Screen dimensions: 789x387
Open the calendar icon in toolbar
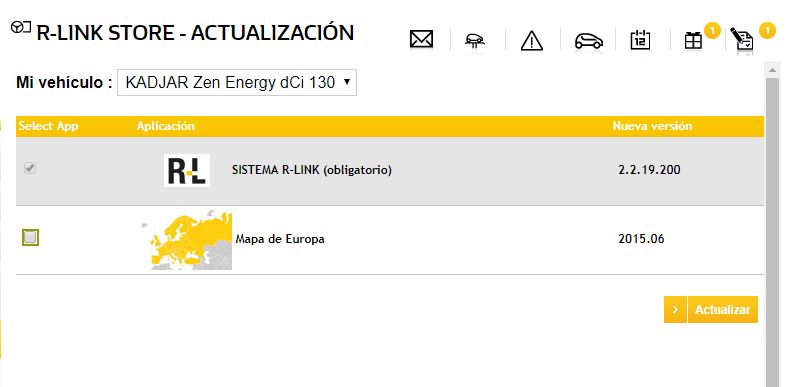pos(640,40)
